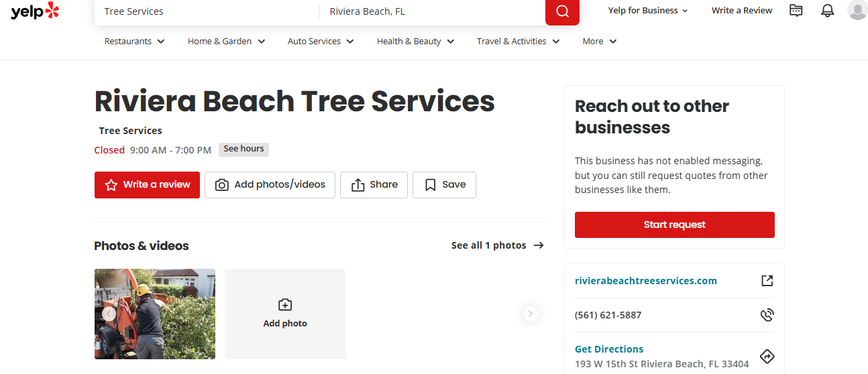
Task: Click the Tree Services search field
Action: (x=207, y=11)
